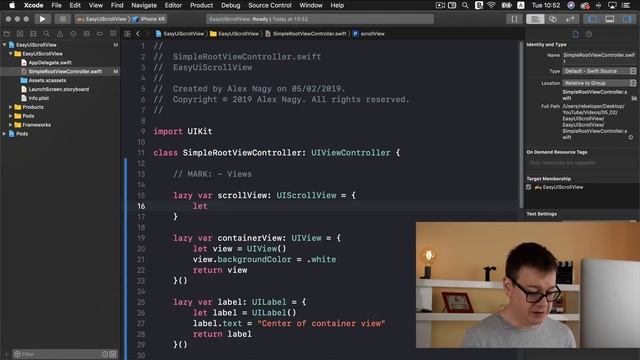Toggle the Debug area visibility
This screenshot has width=640, height=360.
(x=610, y=19)
